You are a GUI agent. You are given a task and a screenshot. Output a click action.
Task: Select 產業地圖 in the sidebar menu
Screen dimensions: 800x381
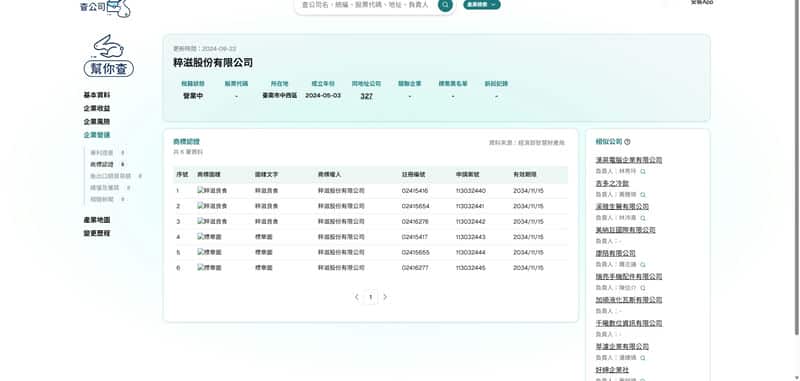point(97,220)
